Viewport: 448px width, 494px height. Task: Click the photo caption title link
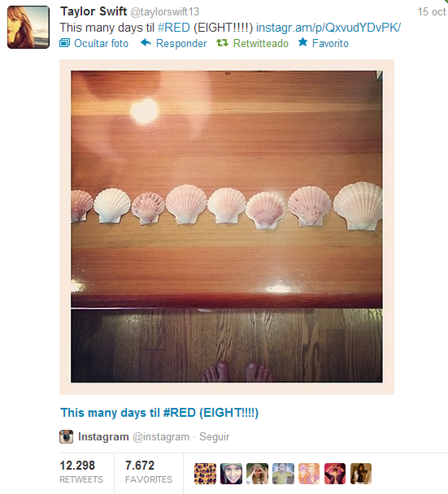click(x=159, y=413)
